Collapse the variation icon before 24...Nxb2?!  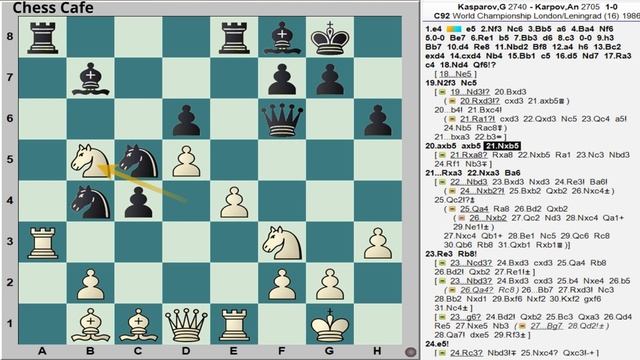451,191
